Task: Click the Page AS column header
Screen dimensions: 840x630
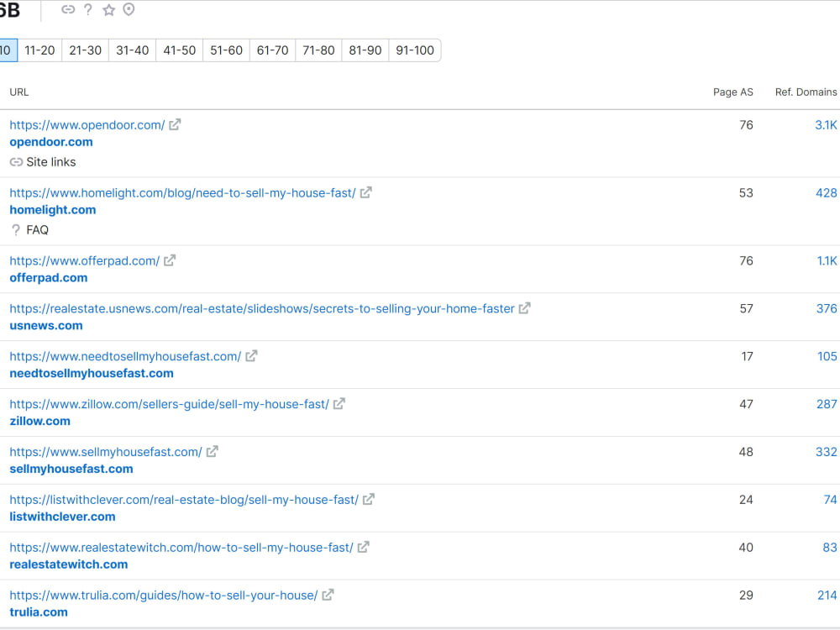Action: point(732,92)
